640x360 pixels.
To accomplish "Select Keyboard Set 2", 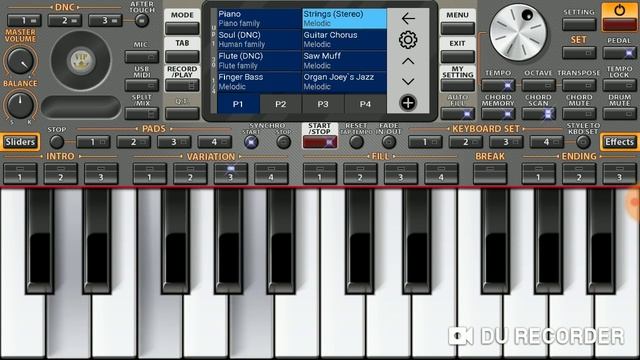I will 466,142.
